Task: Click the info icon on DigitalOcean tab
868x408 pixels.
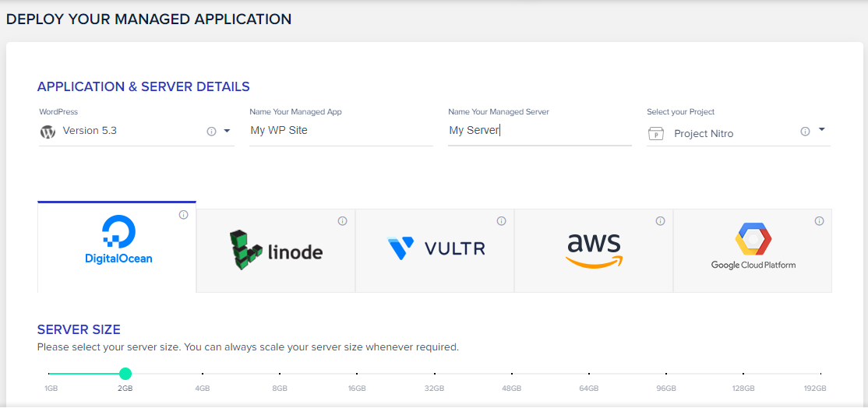Action: click(184, 215)
